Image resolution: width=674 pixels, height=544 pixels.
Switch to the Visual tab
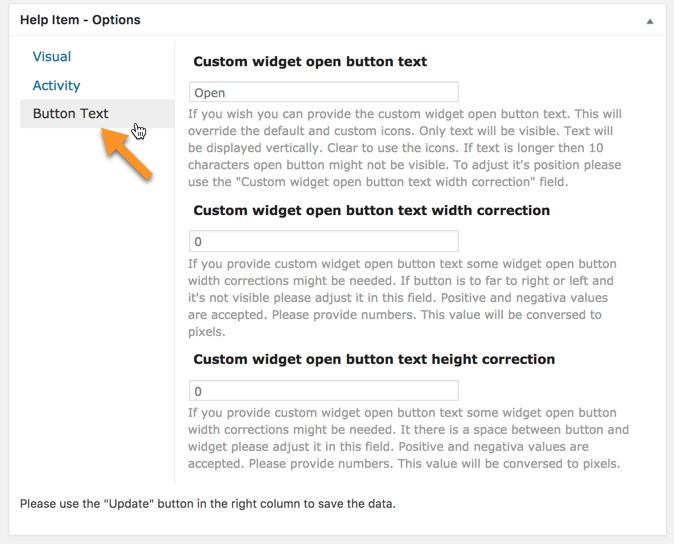(x=52, y=57)
